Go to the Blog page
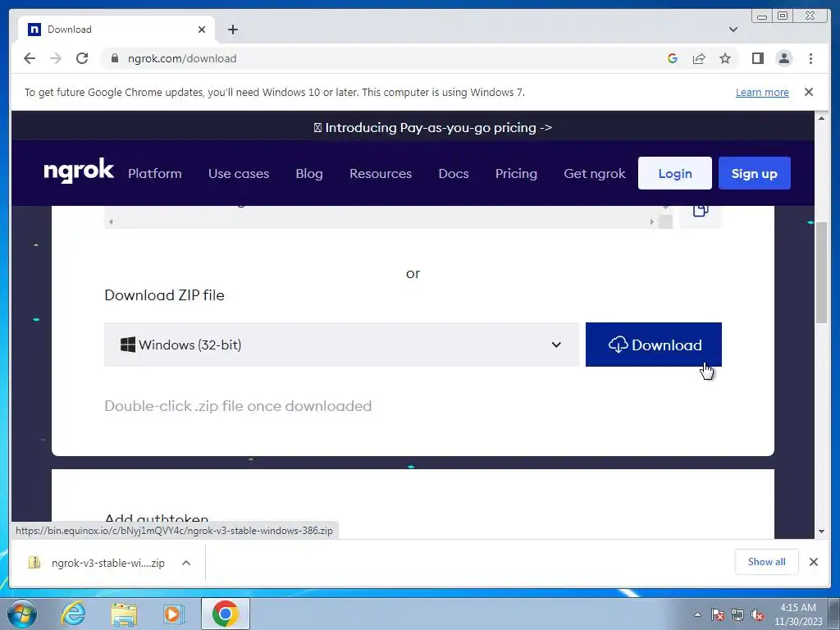 [x=309, y=174]
